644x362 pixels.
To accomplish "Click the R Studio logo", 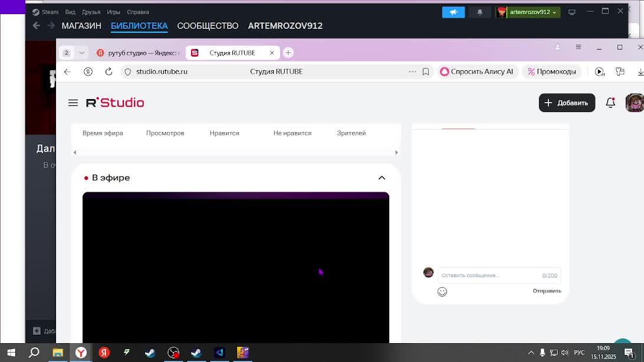I will pyautogui.click(x=115, y=103).
